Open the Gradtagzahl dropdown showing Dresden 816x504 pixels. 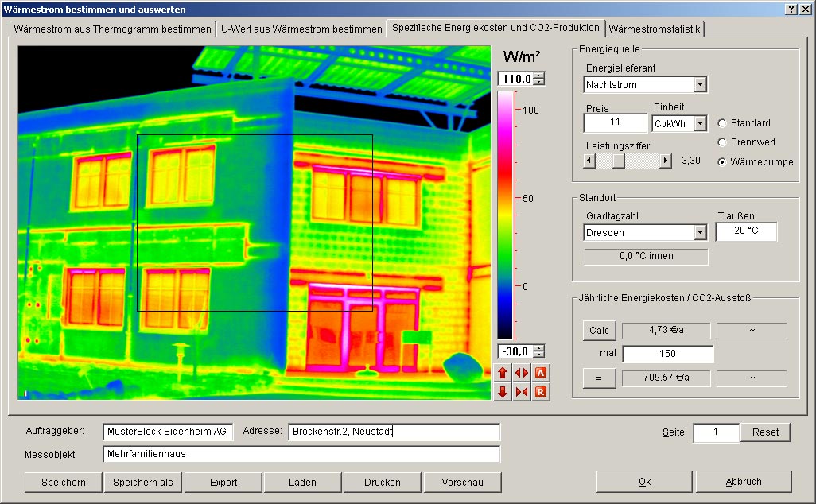[700, 233]
